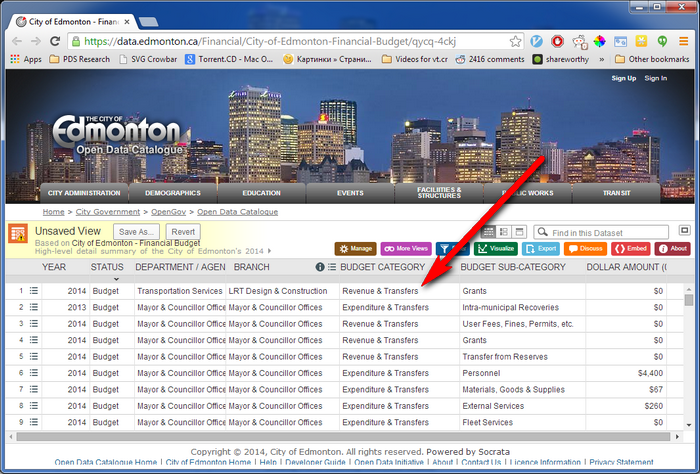
Task: Click the Sign Up link
Action: (623, 78)
